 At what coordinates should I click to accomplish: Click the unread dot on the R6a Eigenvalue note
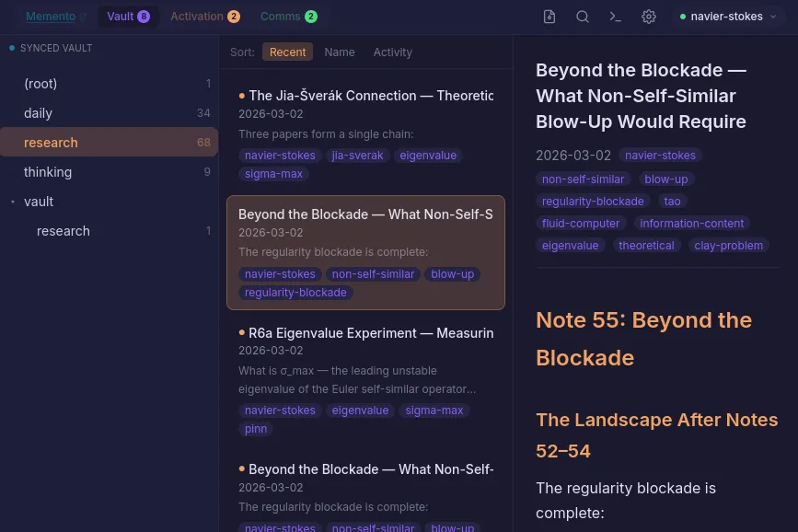[242, 332]
